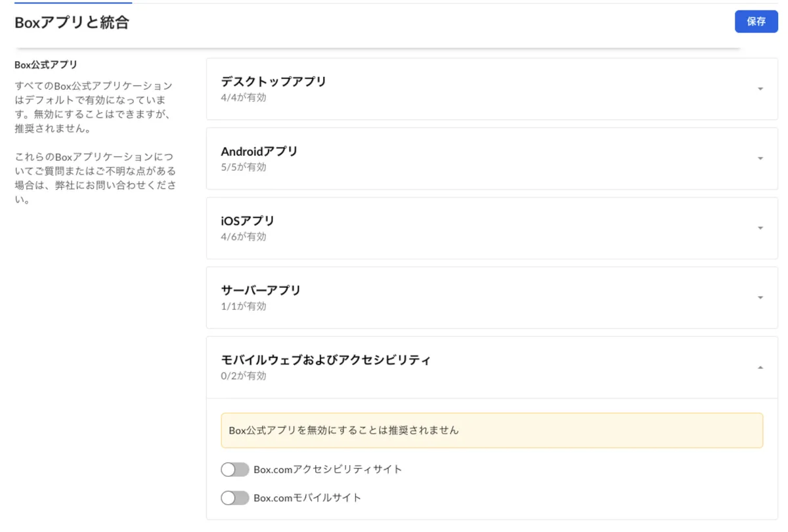
Task: Turn on the Box.comモバイルサイト toggle
Action: [x=235, y=498]
